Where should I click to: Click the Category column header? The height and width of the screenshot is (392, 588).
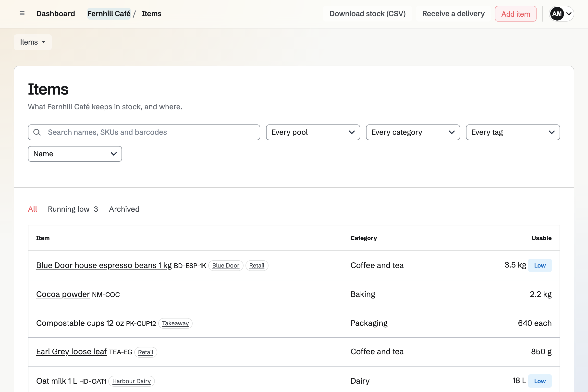coord(364,238)
